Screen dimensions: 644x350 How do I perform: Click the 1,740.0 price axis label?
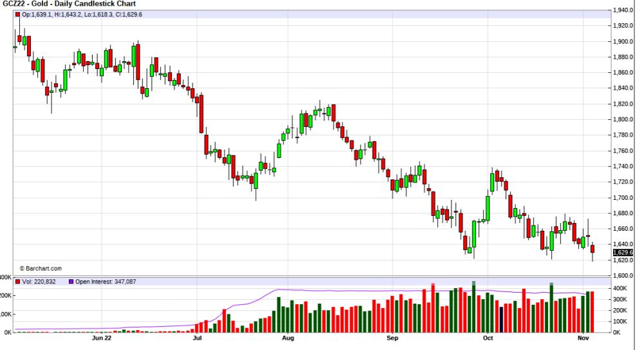coord(623,166)
